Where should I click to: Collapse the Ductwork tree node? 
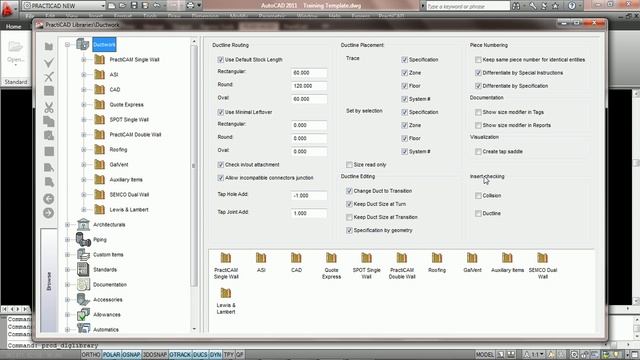click(x=67, y=44)
